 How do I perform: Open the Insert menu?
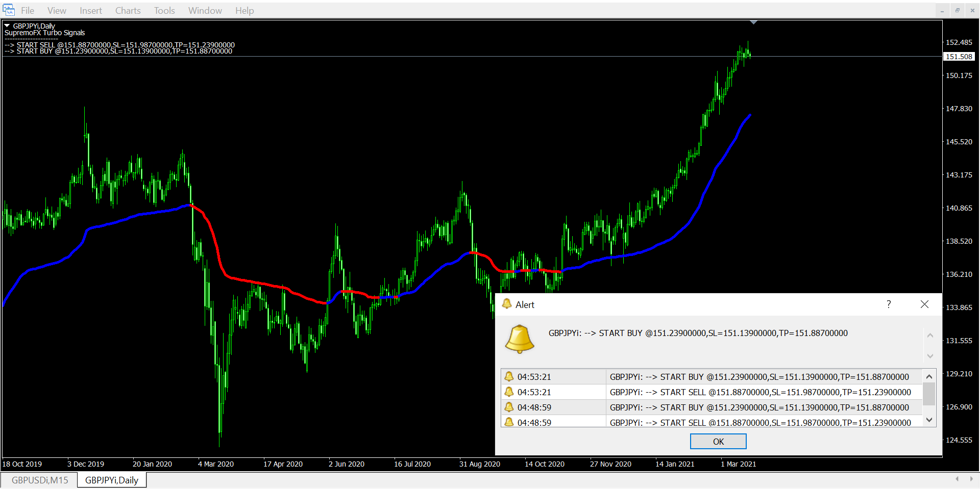click(x=90, y=11)
